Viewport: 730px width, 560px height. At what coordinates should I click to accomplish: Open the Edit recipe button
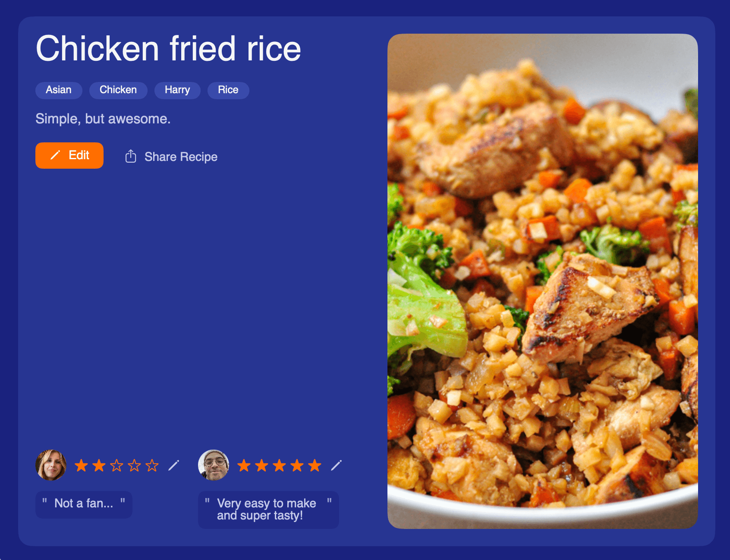coord(69,155)
